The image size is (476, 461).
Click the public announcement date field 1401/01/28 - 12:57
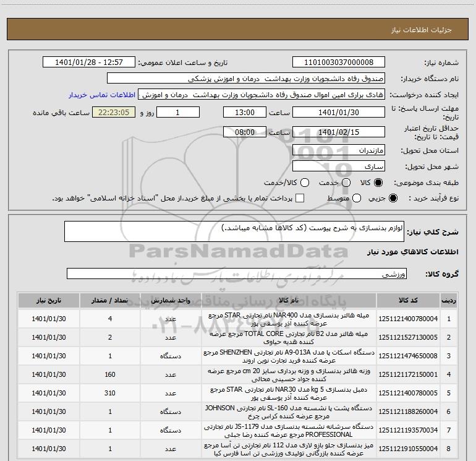89,62
